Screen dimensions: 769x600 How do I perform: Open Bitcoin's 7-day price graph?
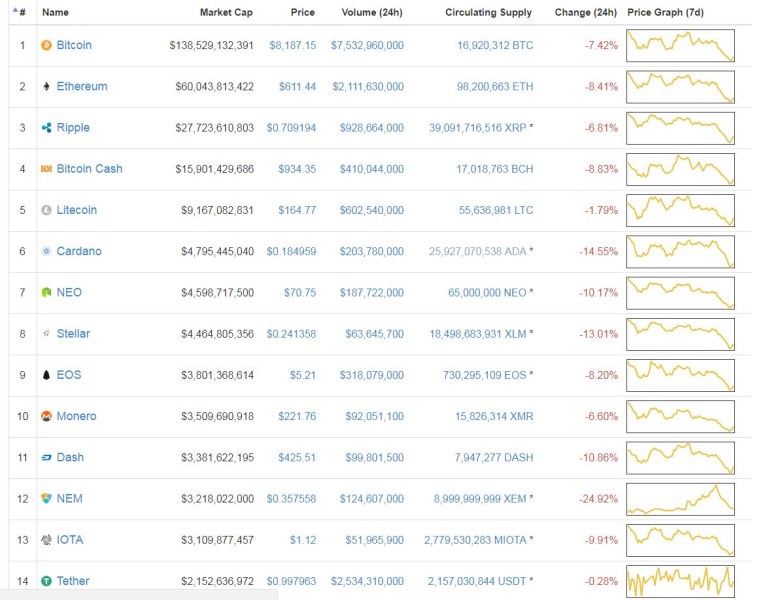click(x=680, y=45)
